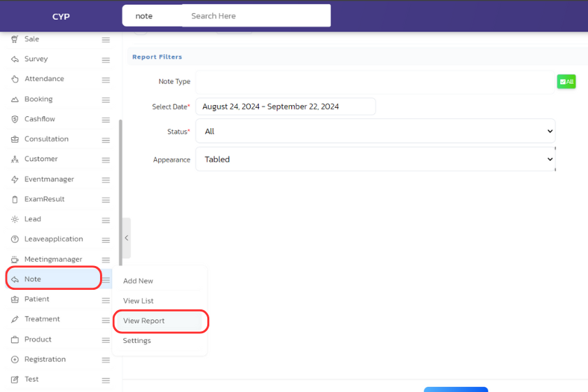The image size is (588, 392).
Task: Open the Consultation row hamburger menu
Action: [106, 140]
